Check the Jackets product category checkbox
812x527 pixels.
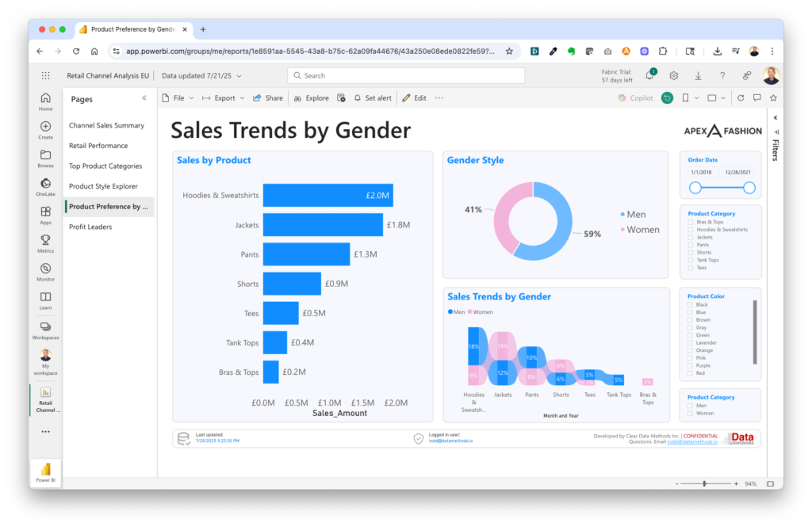coord(691,237)
